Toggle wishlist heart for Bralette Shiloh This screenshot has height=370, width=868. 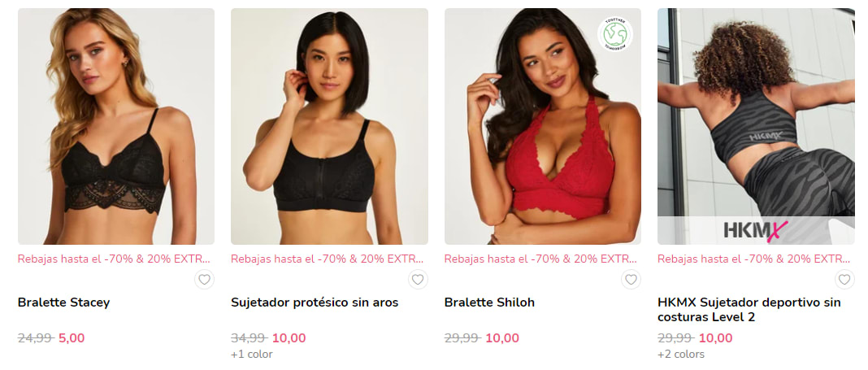(x=631, y=279)
